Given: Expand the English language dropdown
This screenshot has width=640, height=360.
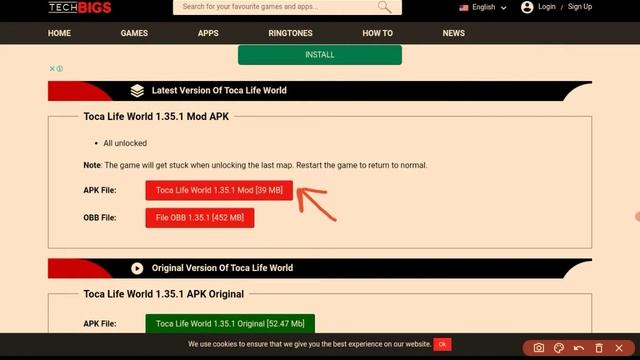Looking at the screenshot, I should click(483, 7).
